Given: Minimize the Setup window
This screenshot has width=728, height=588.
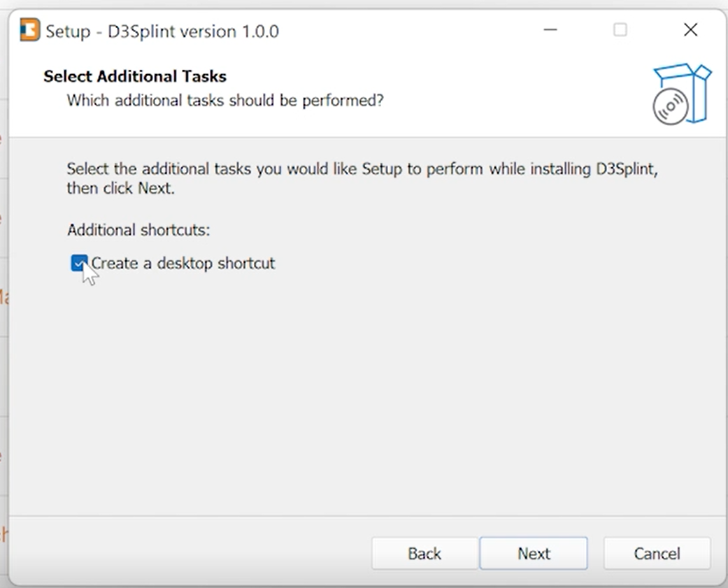Looking at the screenshot, I should (x=550, y=29).
